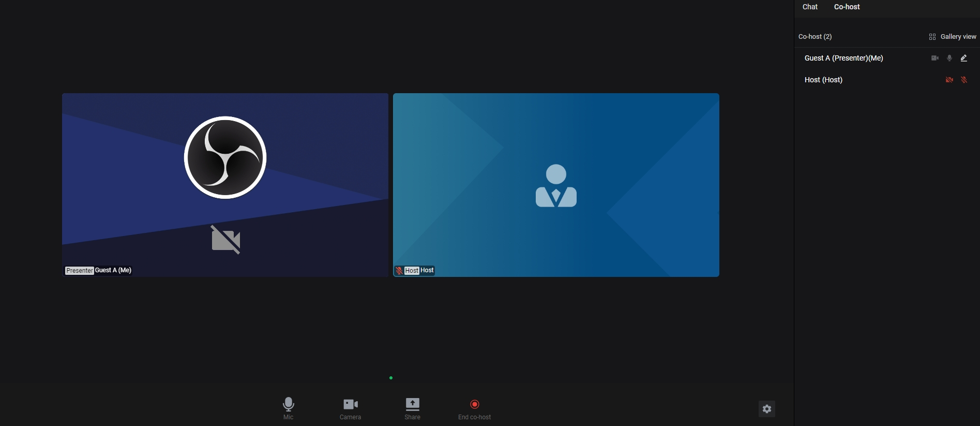Click muted mic icon in Host row
The width and height of the screenshot is (980, 426).
964,80
